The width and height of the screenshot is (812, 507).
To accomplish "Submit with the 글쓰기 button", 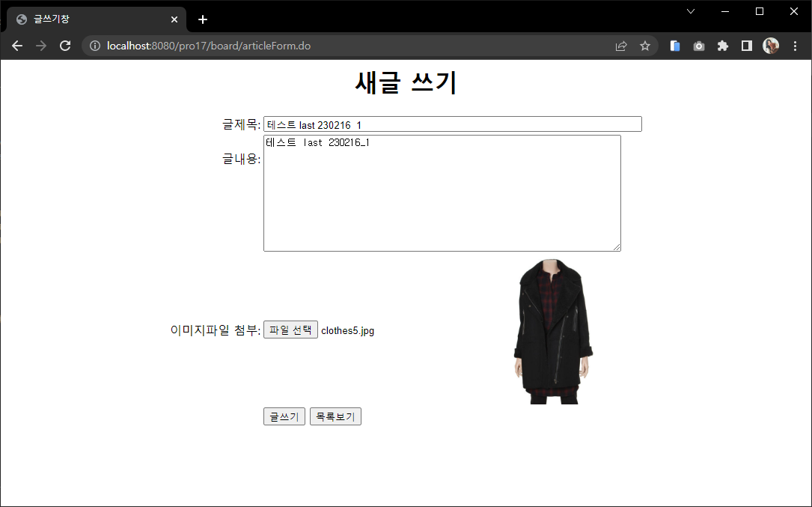I will tap(284, 416).
